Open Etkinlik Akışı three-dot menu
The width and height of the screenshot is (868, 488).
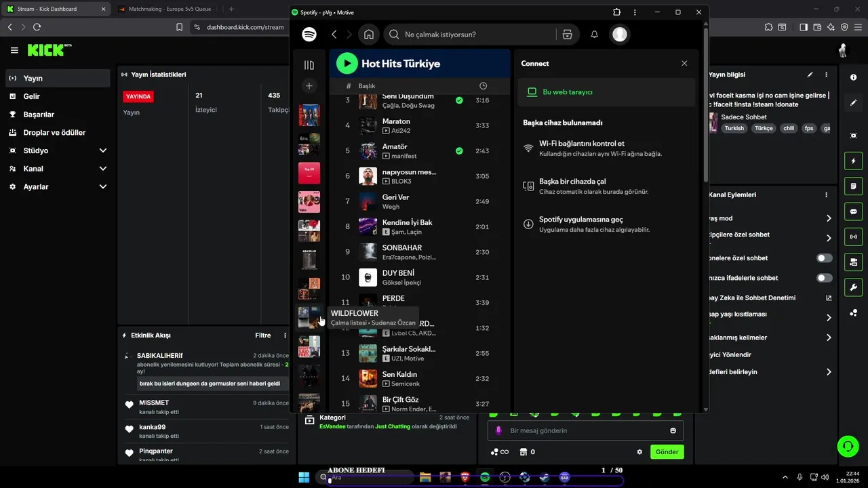(x=285, y=335)
